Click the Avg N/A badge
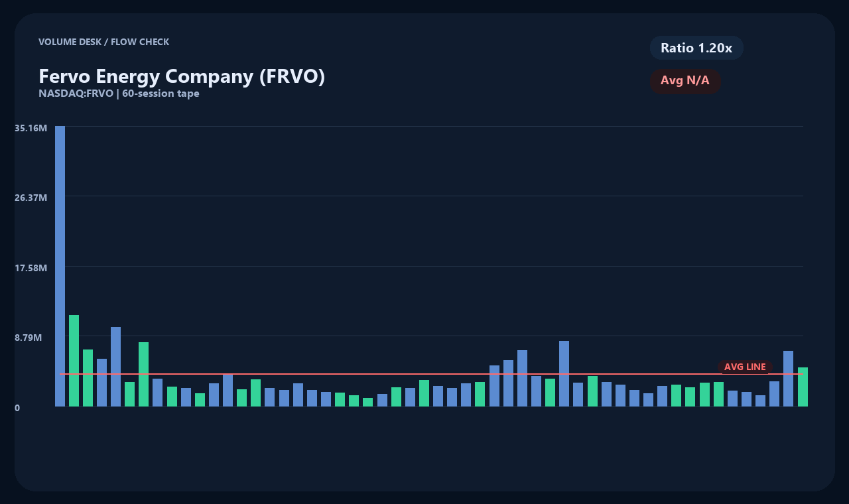Image resolution: width=849 pixels, height=504 pixels. 685,81
